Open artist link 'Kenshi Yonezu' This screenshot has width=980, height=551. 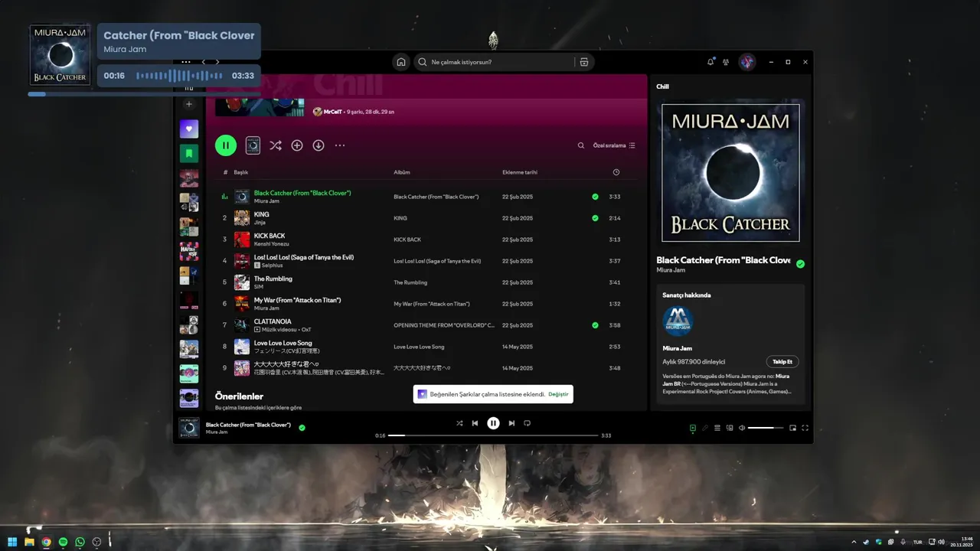pyautogui.click(x=272, y=243)
